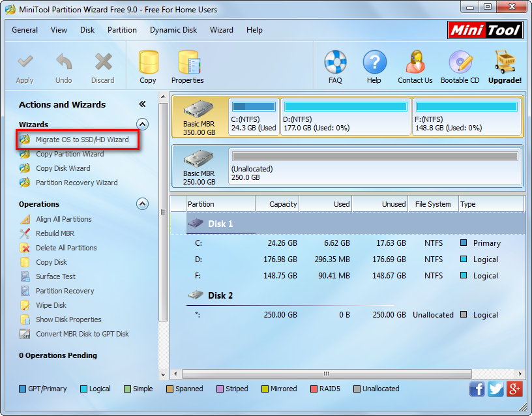Open the Disk menu

87,30
